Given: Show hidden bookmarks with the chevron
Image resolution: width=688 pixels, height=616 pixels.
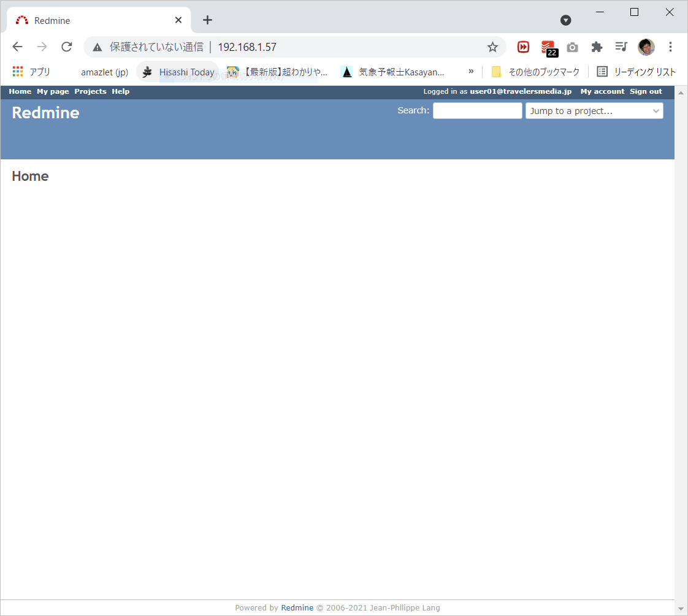Looking at the screenshot, I should 471,72.
